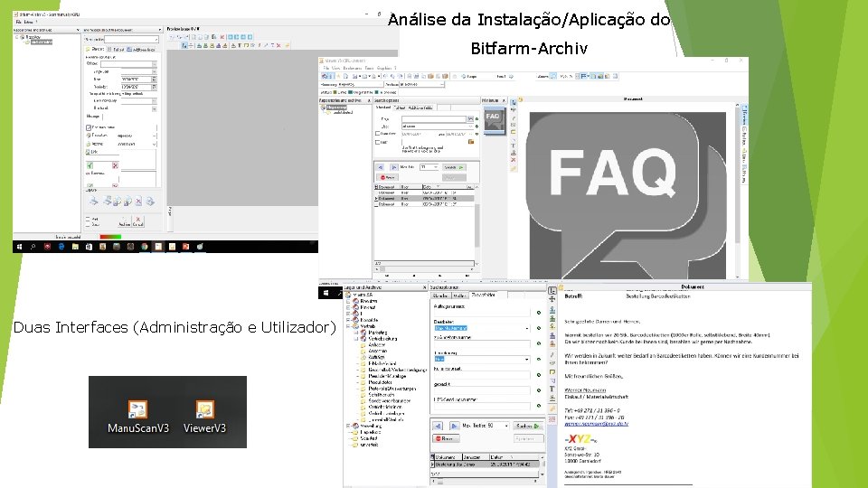The image size is (868, 488).
Task: Open ManuScan Repositories panel header dropdown arrow
Action: coord(78,30)
